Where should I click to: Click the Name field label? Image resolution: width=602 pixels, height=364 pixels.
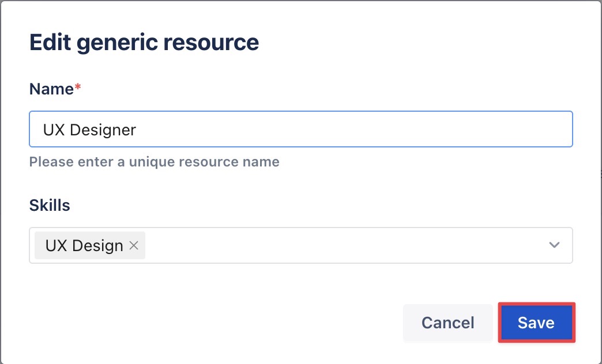tap(51, 89)
